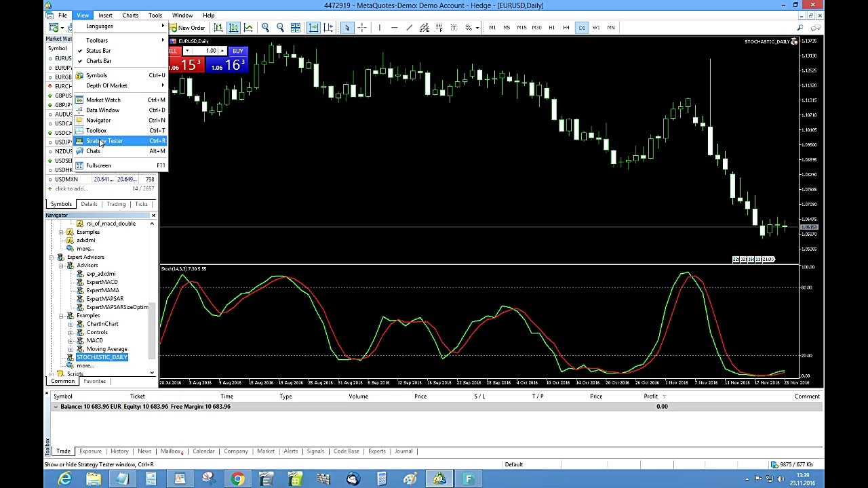Switch to the History tab in Toolbox
This screenshot has width=868, height=488.
pos(119,451)
